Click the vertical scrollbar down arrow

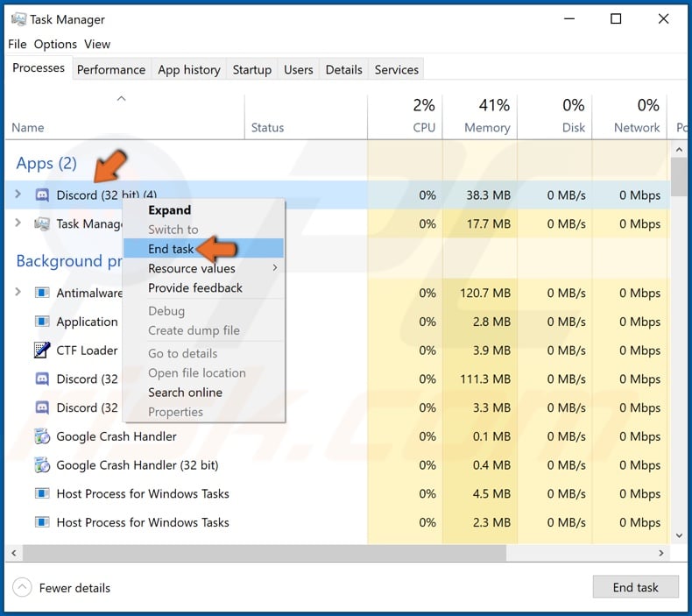coord(679,535)
